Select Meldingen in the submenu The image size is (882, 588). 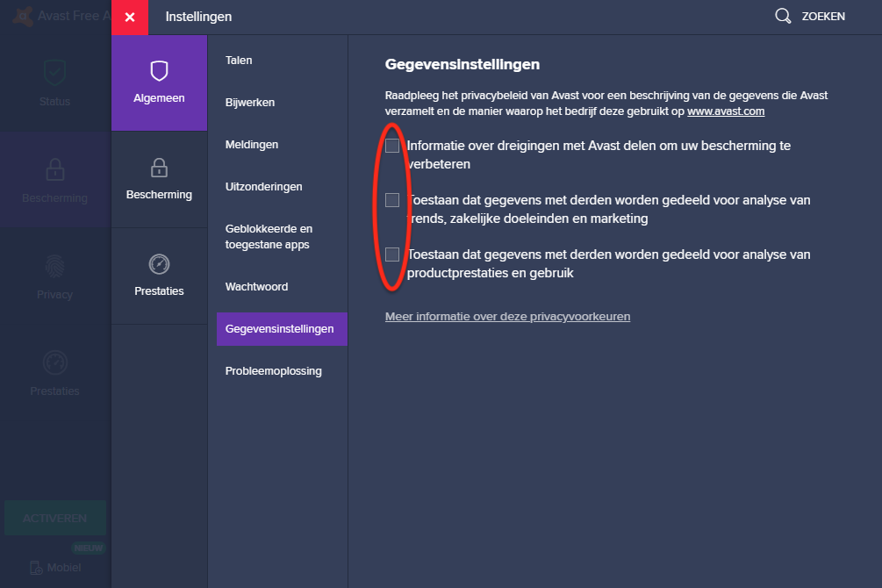(x=252, y=145)
